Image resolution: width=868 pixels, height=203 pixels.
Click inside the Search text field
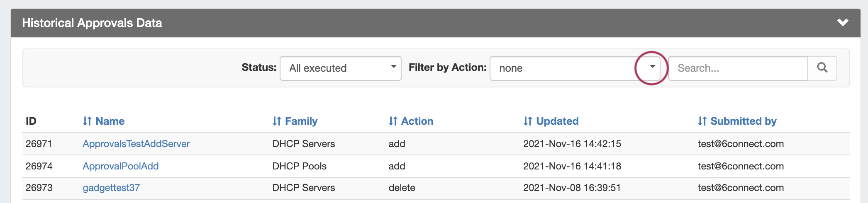738,68
